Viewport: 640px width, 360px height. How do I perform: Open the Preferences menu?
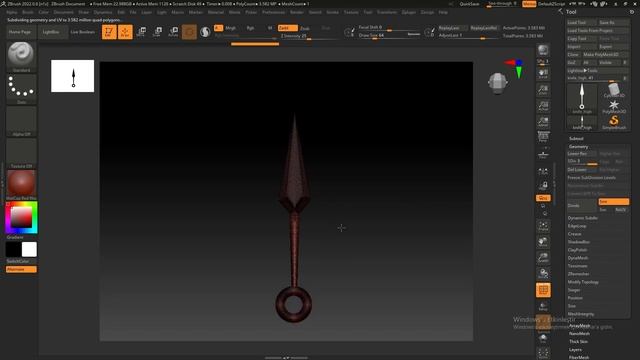click(x=273, y=12)
